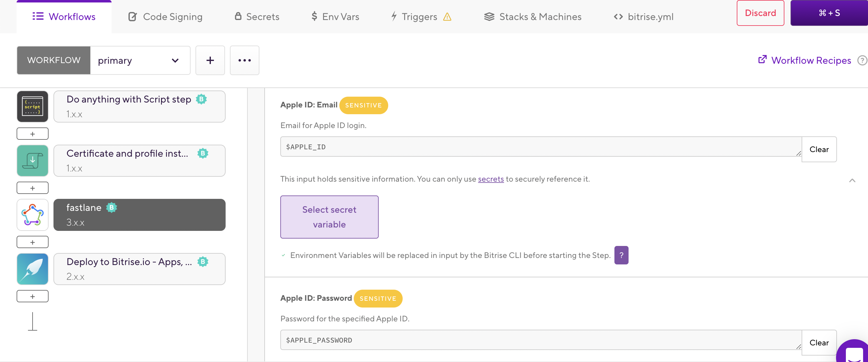Click the help question mark icon beside Workflow Recipes
This screenshot has width=868, height=362.
(x=862, y=60)
